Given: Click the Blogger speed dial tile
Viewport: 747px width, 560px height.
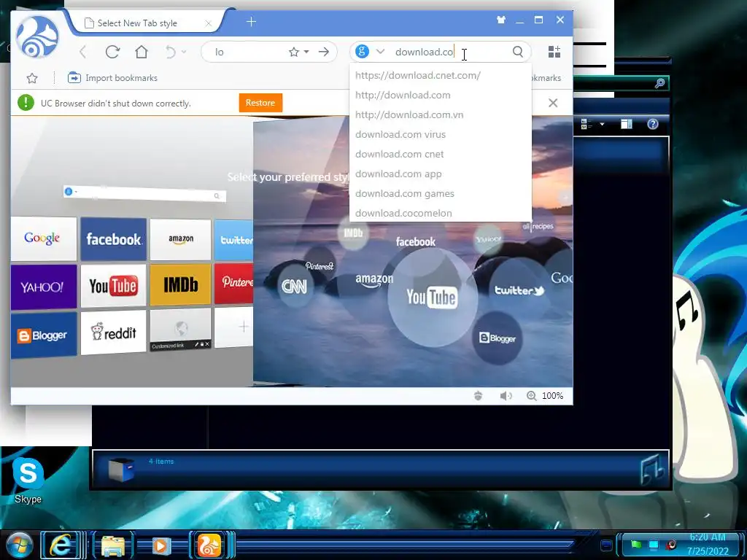Looking at the screenshot, I should 43,335.
